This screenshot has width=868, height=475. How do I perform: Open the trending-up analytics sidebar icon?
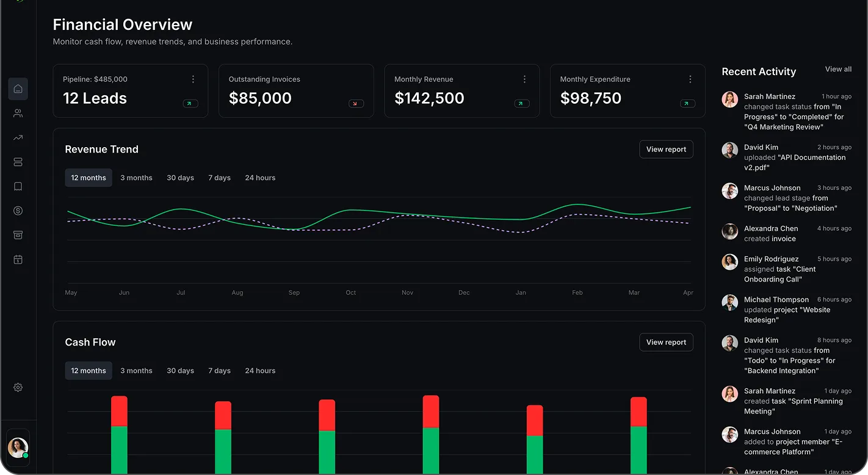(18, 138)
